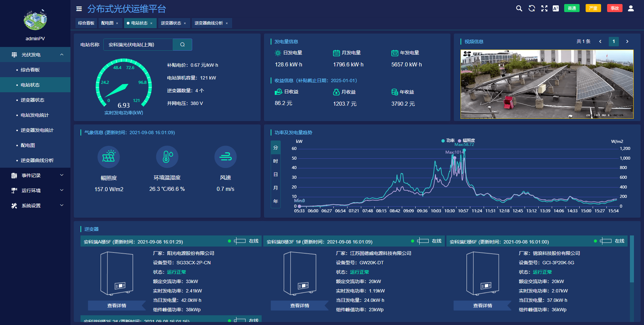Click the red 事故 alarm button
644x325 pixels.
(x=614, y=8)
